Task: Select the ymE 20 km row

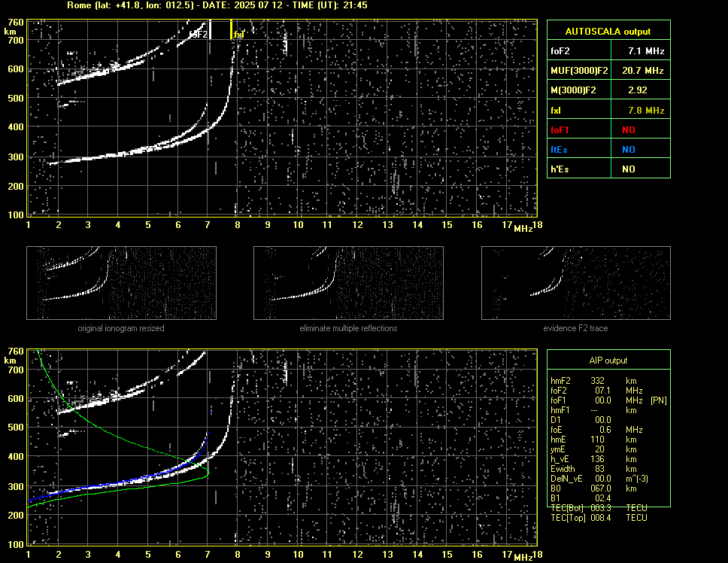Action: coord(593,449)
